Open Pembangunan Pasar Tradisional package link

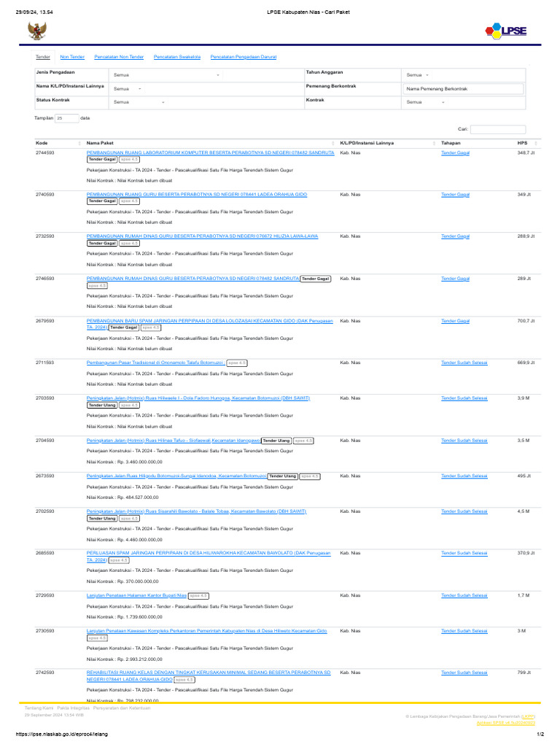coord(155,363)
